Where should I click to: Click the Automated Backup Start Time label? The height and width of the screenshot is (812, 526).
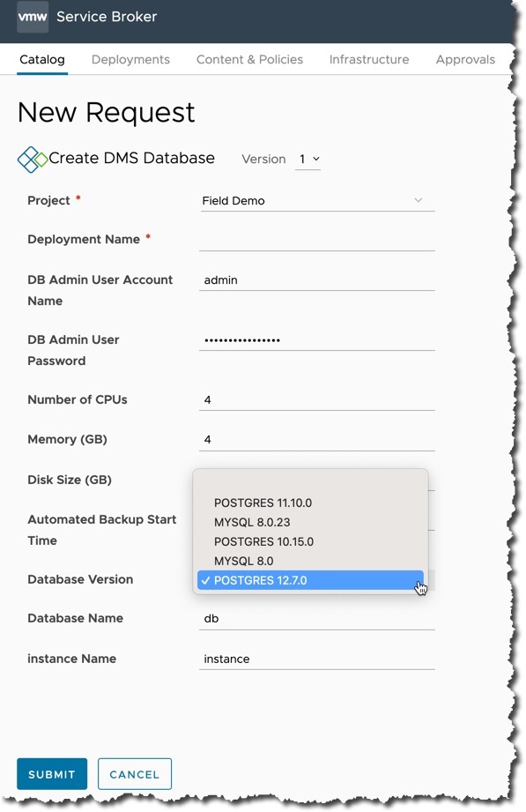(x=102, y=530)
